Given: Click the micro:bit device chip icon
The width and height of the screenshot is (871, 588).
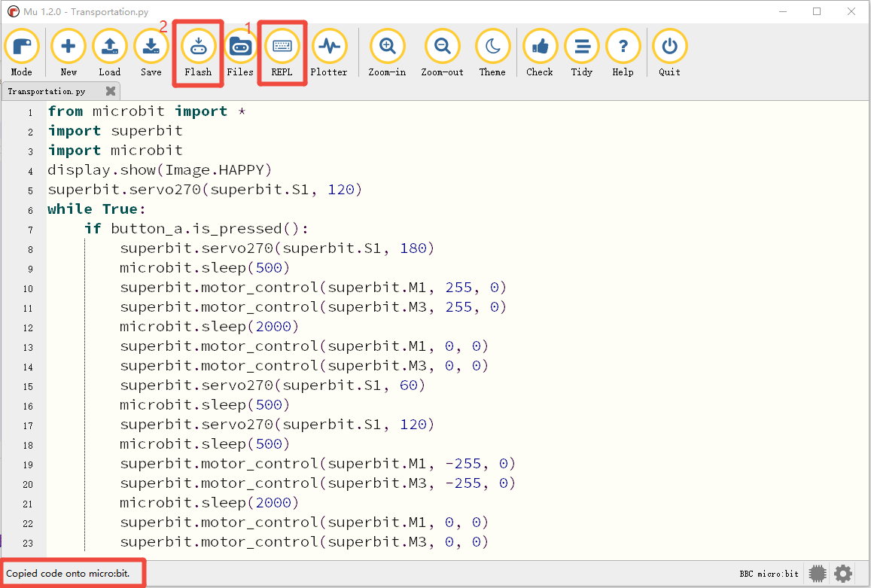Looking at the screenshot, I should tap(818, 574).
